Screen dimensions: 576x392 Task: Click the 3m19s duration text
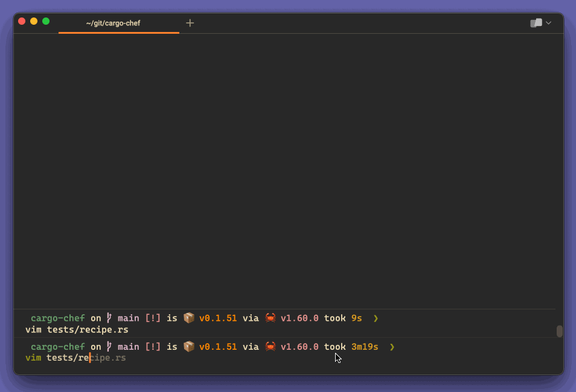365,347
